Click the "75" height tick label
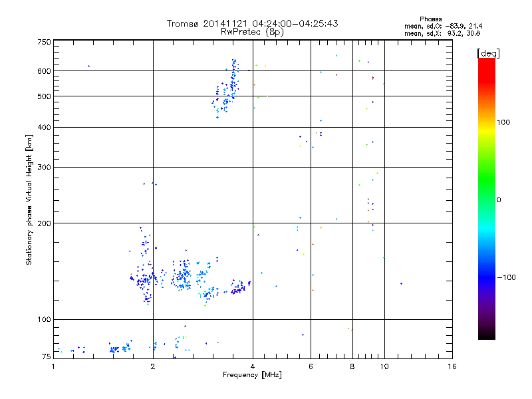Screen dimensions: 532x399 [47, 356]
